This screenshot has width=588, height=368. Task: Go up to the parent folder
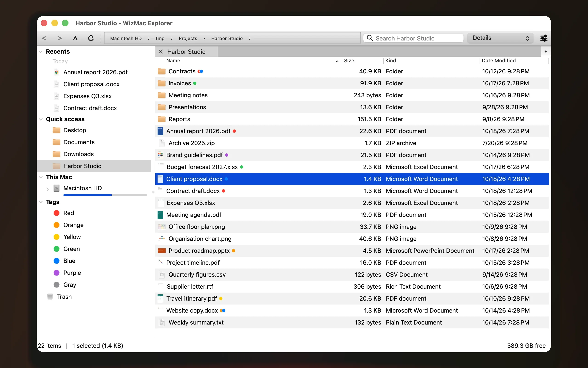[75, 38]
